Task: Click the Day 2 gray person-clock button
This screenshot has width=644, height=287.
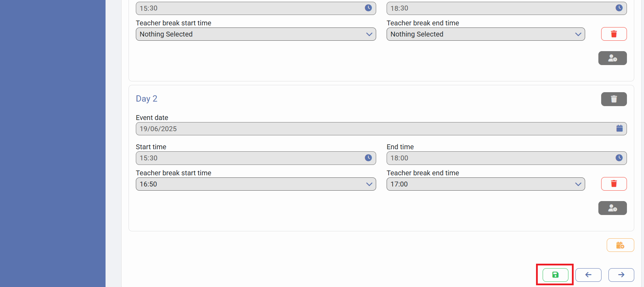Action: pos(612,208)
